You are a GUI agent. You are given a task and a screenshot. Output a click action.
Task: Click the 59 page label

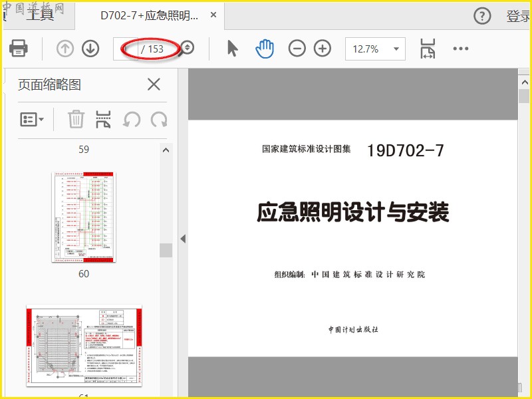pyautogui.click(x=84, y=149)
